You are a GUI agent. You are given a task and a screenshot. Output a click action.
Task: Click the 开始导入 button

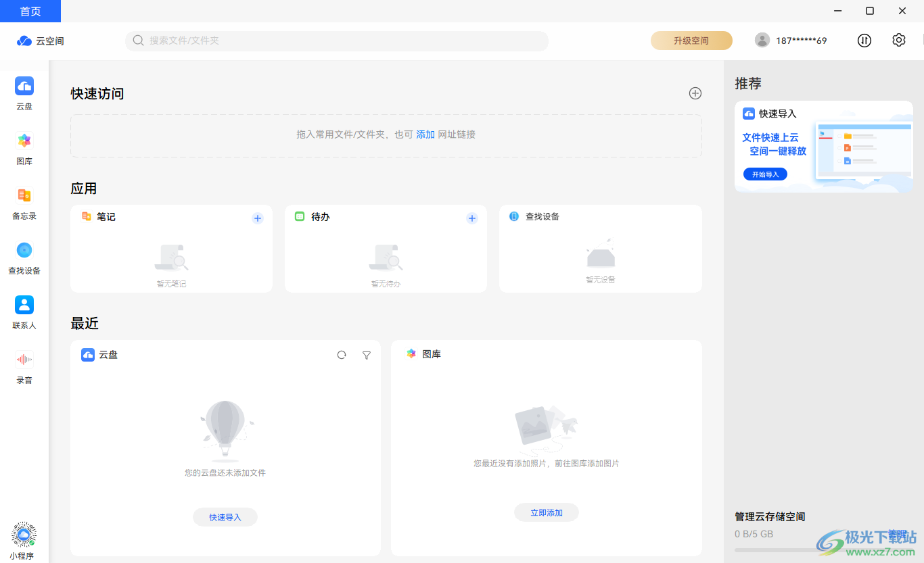click(765, 174)
